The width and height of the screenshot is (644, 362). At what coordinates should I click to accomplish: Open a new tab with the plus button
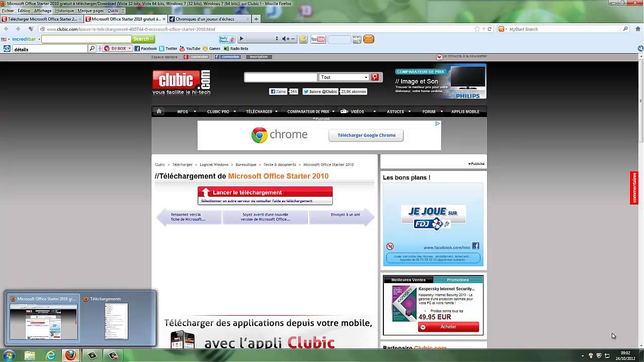[256, 19]
